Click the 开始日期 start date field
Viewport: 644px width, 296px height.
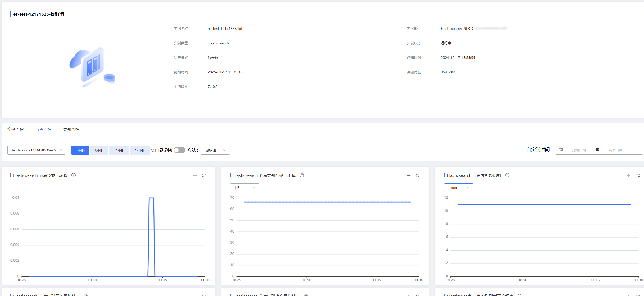tap(579, 150)
